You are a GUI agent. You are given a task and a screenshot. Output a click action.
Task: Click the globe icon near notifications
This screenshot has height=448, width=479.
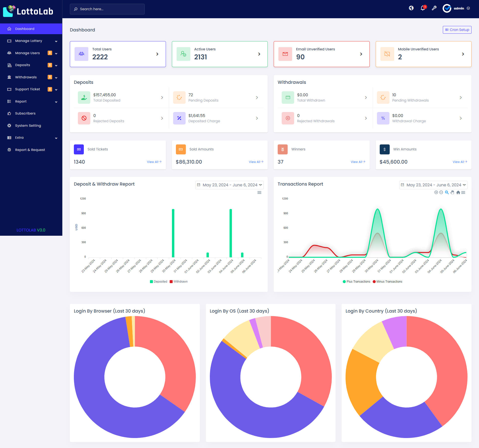411,8
